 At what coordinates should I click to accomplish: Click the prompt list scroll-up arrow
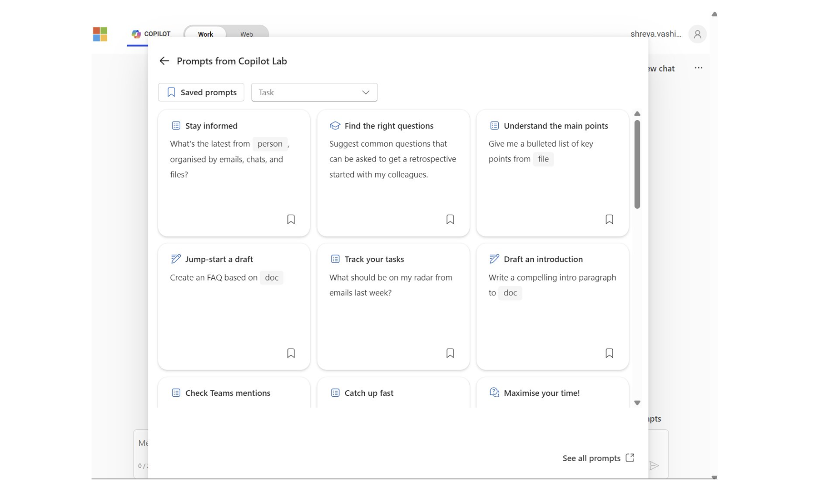(x=637, y=114)
